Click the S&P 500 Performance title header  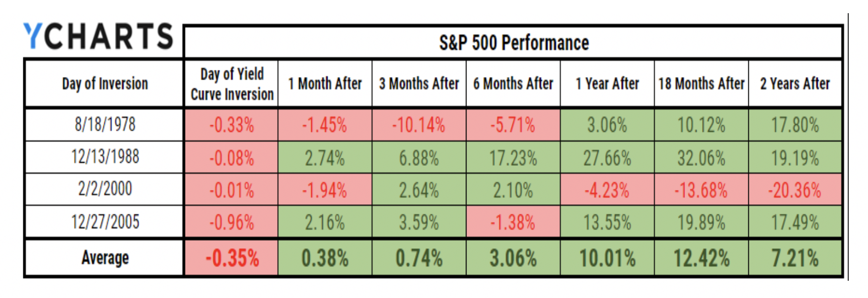[x=514, y=43]
